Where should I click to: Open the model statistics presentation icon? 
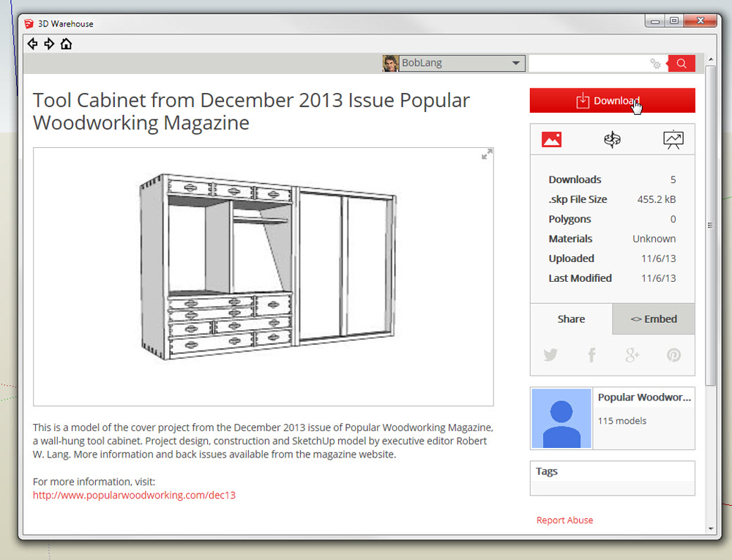[x=673, y=139]
